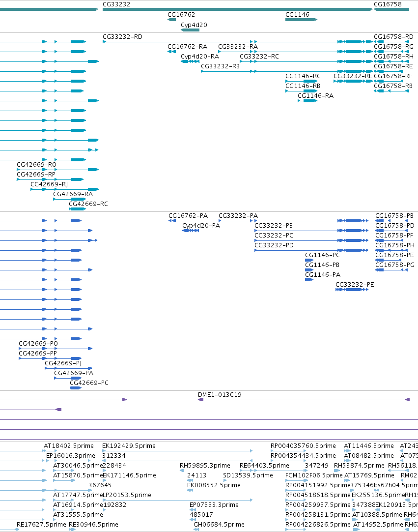Select protein CG33232-PE
Viewport: 418px width, 532px height.
(x=355, y=285)
